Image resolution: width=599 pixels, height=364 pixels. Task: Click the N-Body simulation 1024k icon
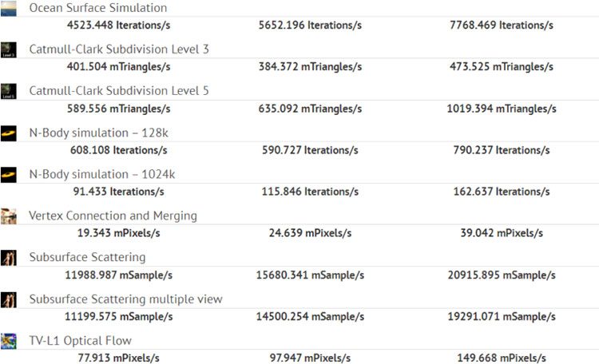pyautogui.click(x=9, y=174)
